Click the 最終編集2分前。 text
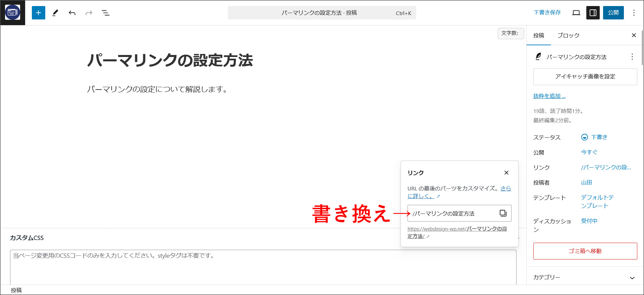 [x=553, y=120]
